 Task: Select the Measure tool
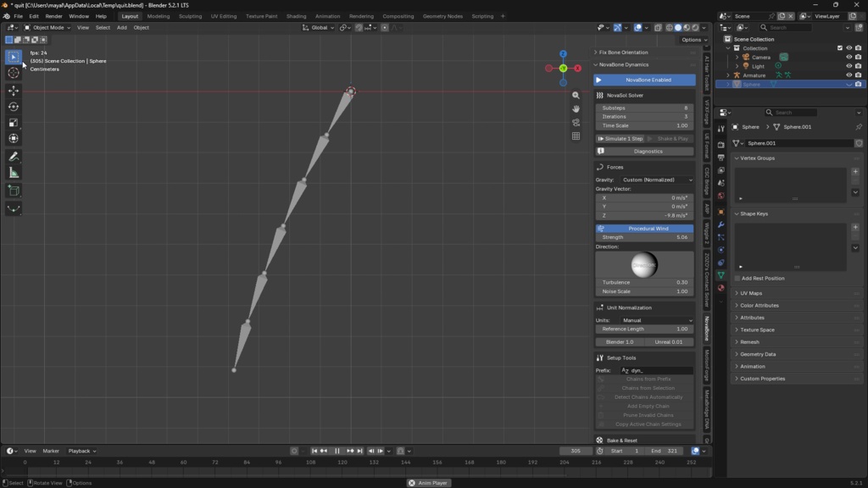pos(14,173)
